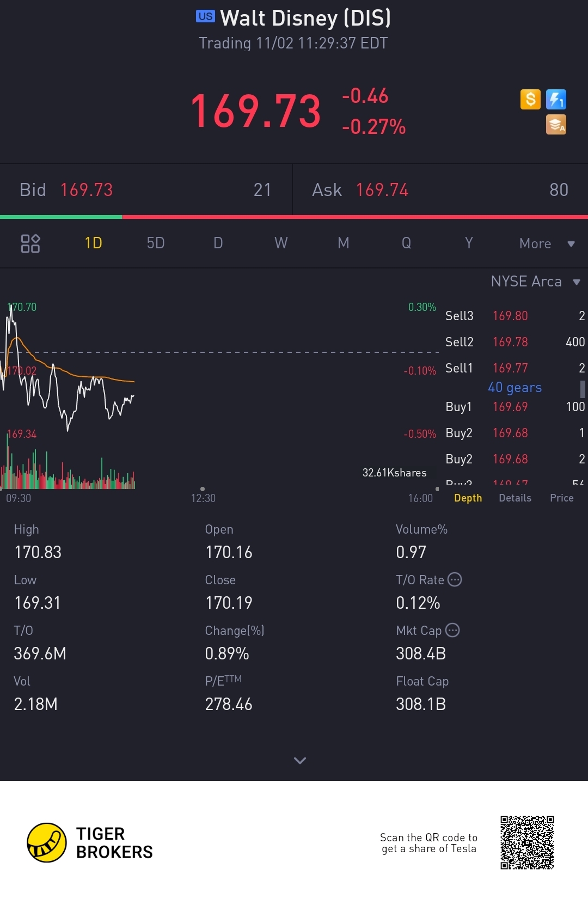Image resolution: width=588 pixels, height=905 pixels.
Task: Tap the Bid 169.73 quote
Action: click(146, 189)
